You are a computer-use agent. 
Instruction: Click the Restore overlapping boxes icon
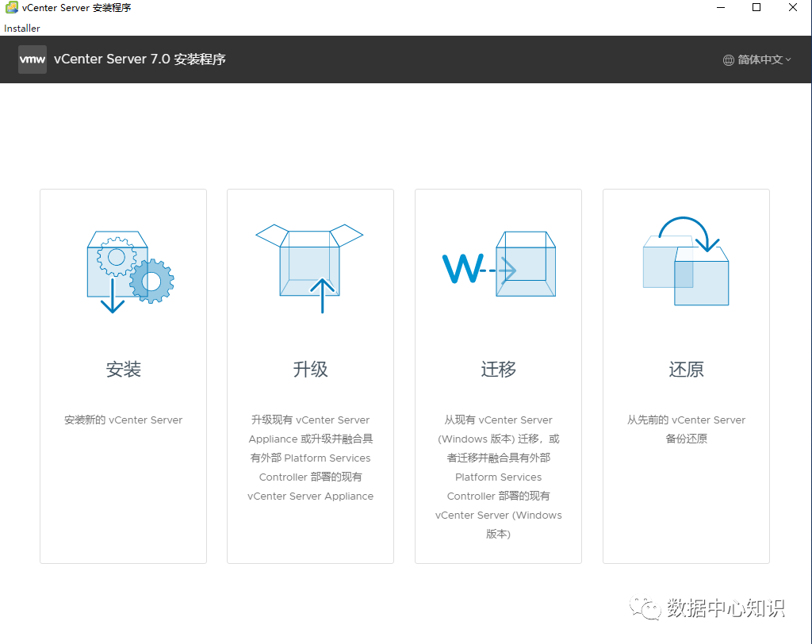[x=686, y=261]
